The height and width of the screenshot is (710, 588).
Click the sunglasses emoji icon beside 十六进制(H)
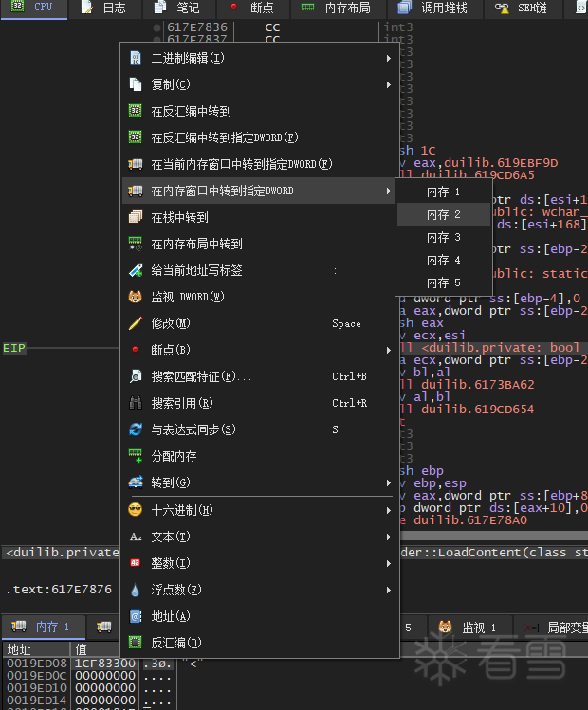click(x=135, y=510)
